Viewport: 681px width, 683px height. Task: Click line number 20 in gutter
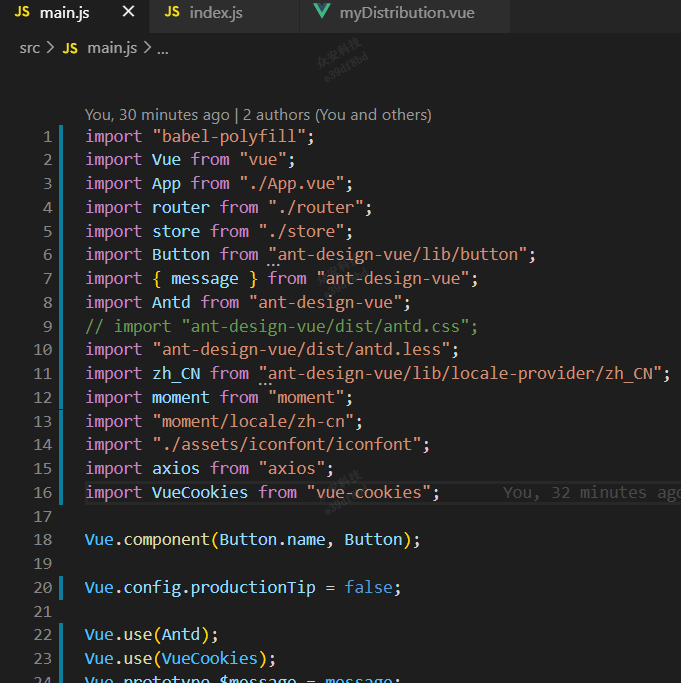tap(43, 587)
